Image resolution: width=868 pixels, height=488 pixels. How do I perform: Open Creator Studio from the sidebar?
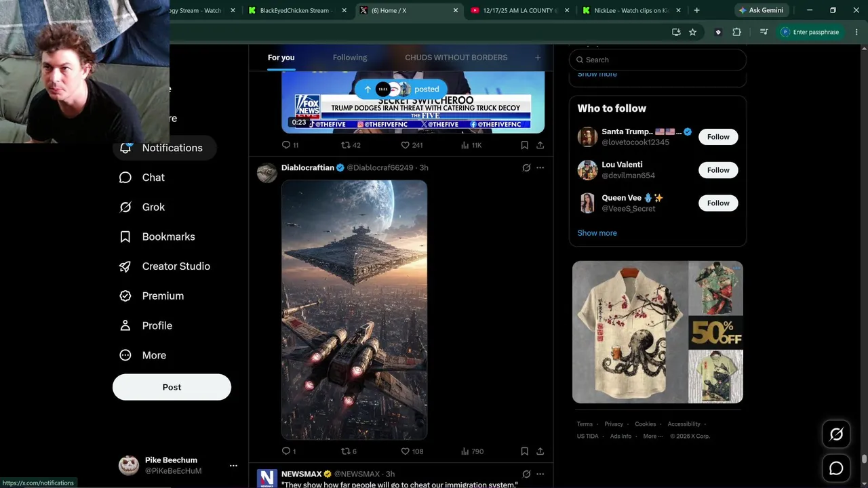click(x=165, y=266)
